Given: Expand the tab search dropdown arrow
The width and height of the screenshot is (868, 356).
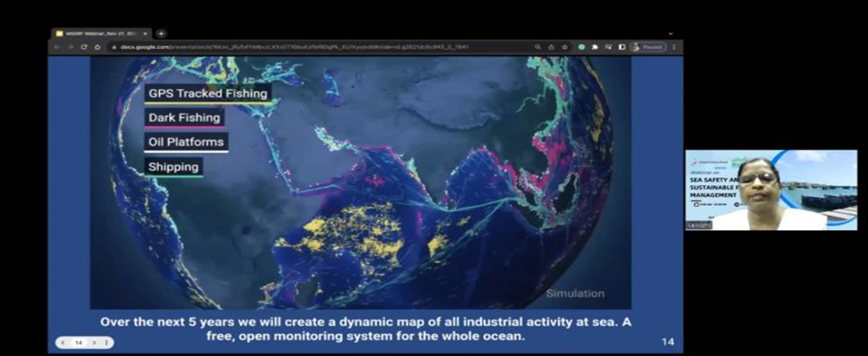Looking at the screenshot, I should tap(671, 34).
